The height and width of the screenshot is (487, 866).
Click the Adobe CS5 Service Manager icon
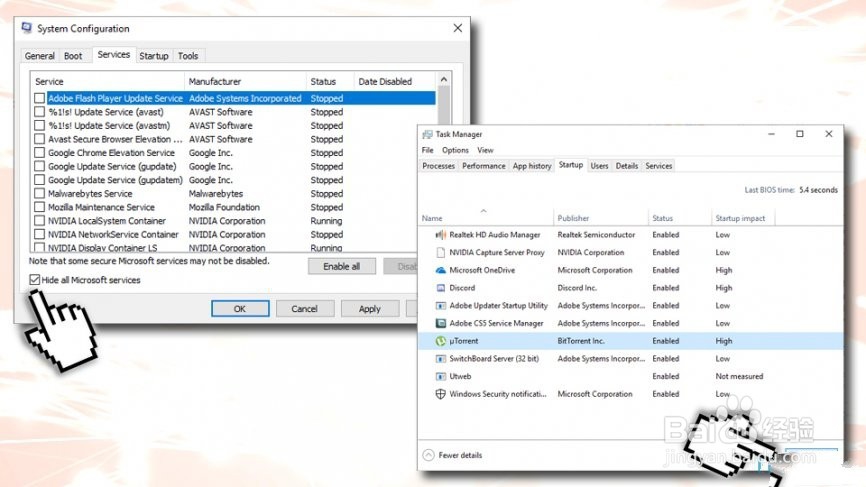(440, 323)
